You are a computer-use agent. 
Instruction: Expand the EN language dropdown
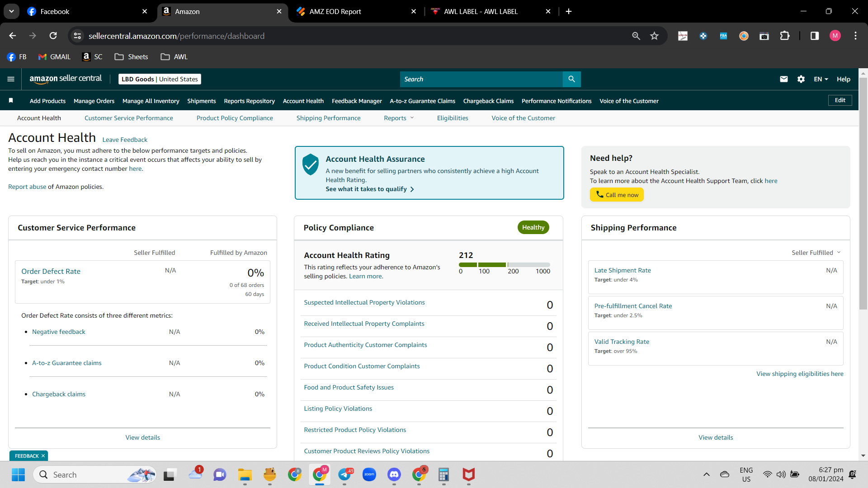[821, 79]
